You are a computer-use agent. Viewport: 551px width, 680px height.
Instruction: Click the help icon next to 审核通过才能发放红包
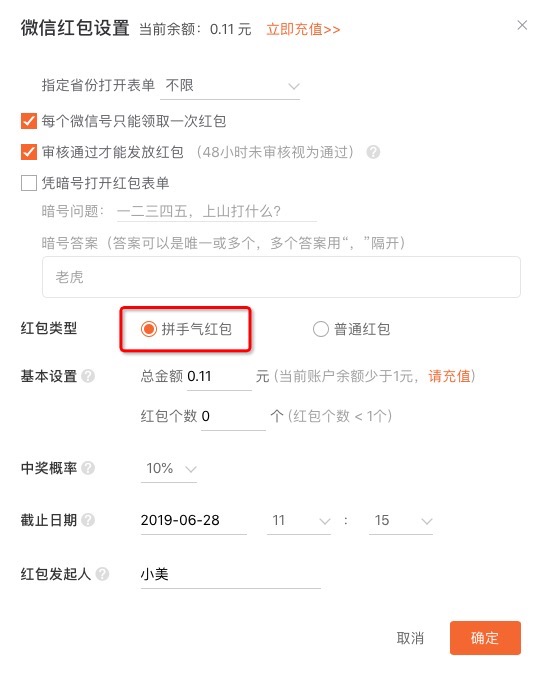[x=373, y=152]
